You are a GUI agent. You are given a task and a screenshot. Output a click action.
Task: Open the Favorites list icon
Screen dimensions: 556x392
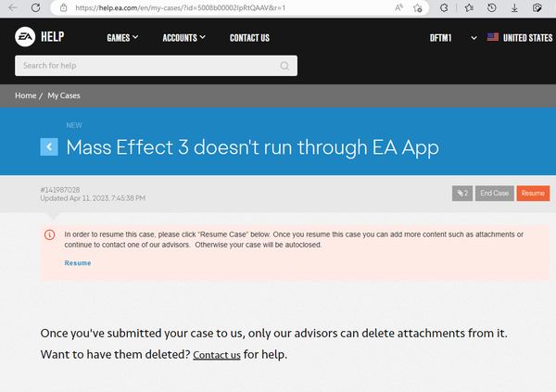[469, 7]
